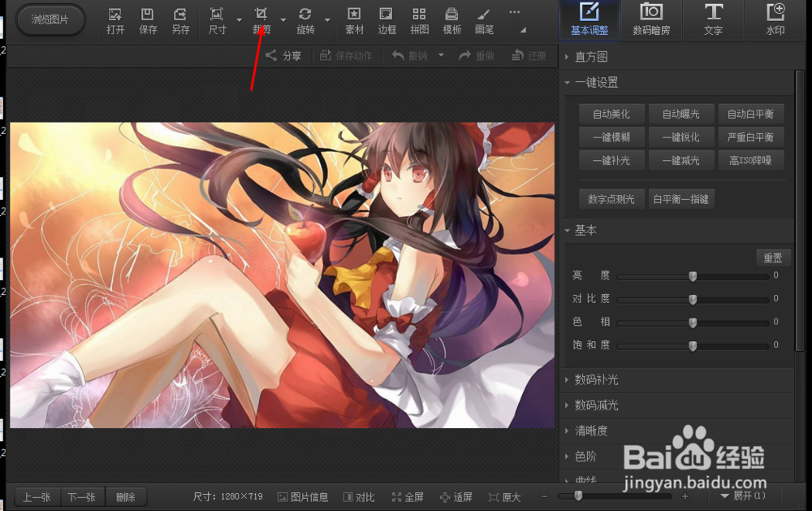This screenshot has width=812, height=511.
Task: Click the 还原 restore button
Action: (529, 56)
